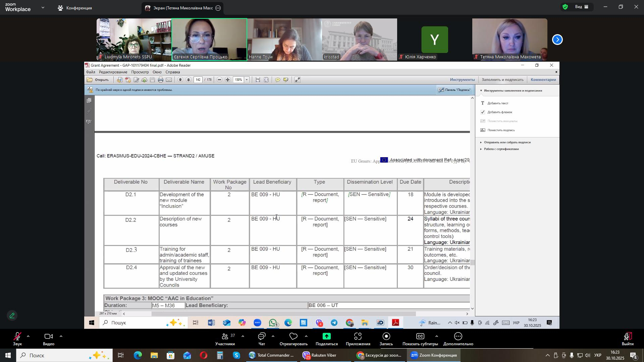Select the 'Добавить флажок' checkmark tool

[499, 112]
